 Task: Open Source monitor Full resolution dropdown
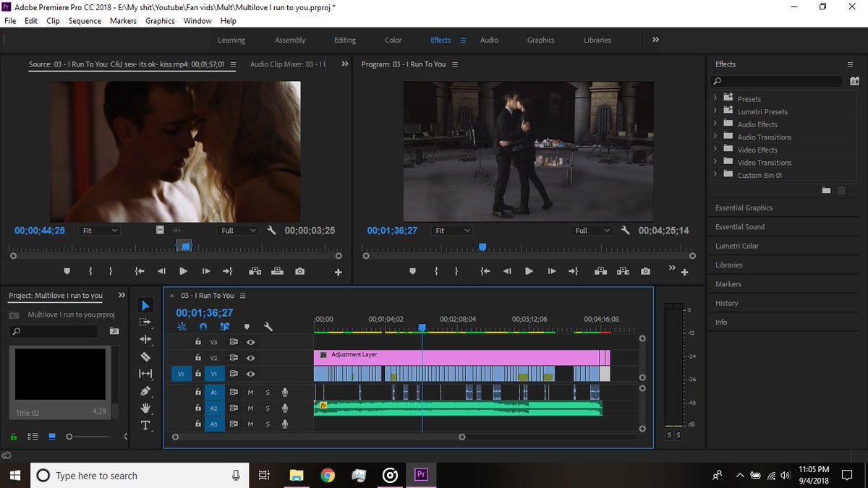(x=238, y=231)
